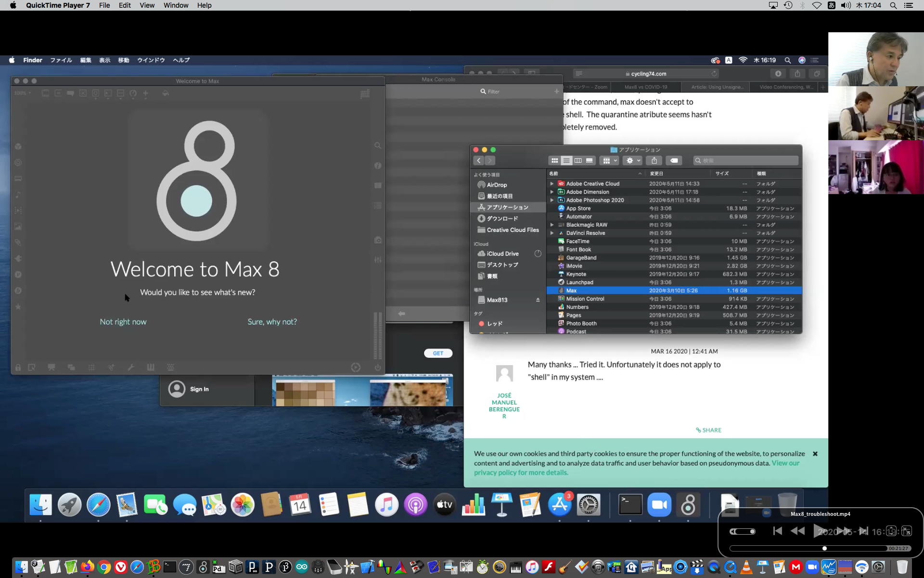
Task: Open Arduino IDE from the dock
Action: coord(302,567)
